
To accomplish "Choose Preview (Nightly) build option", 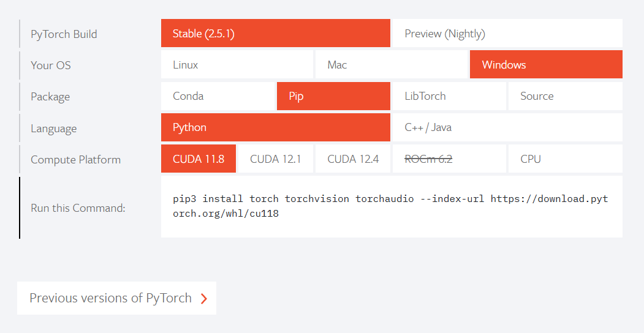I will tap(507, 33).
